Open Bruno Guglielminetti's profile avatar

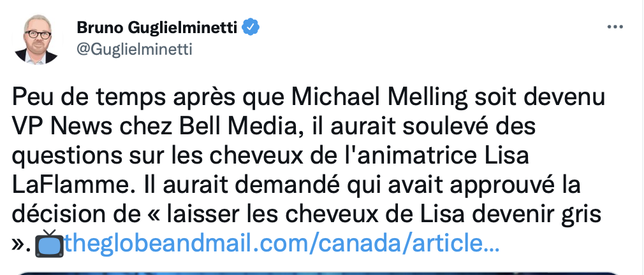click(x=38, y=39)
